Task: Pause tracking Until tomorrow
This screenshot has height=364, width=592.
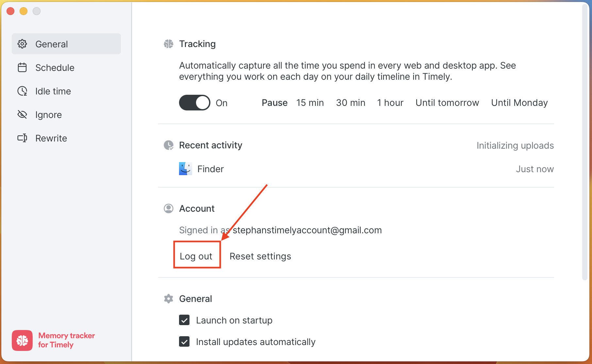Action: [x=447, y=103]
